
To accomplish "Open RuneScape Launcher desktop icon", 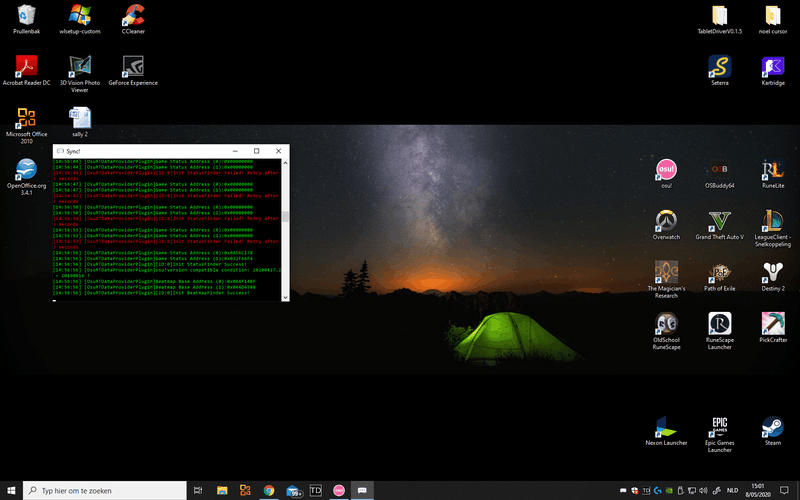I will pos(719,332).
